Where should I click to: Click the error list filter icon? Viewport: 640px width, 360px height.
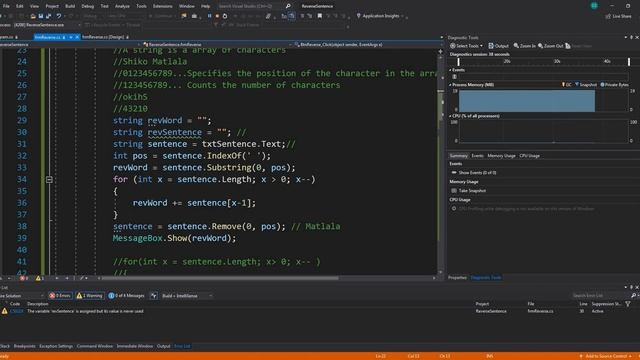[x=153, y=296]
